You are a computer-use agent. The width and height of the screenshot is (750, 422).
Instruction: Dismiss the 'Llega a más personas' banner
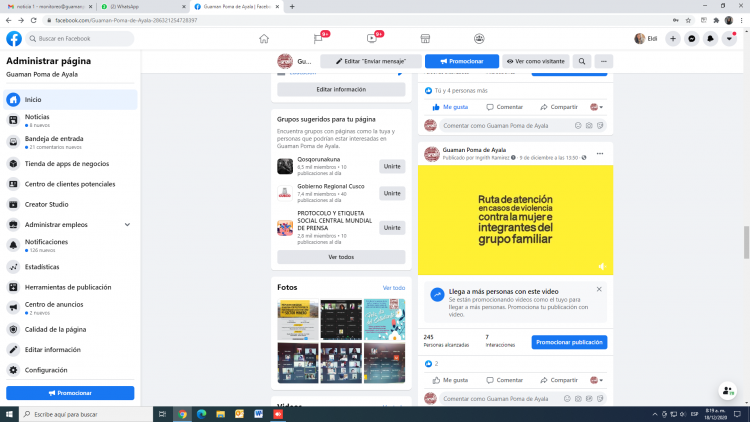(x=599, y=289)
